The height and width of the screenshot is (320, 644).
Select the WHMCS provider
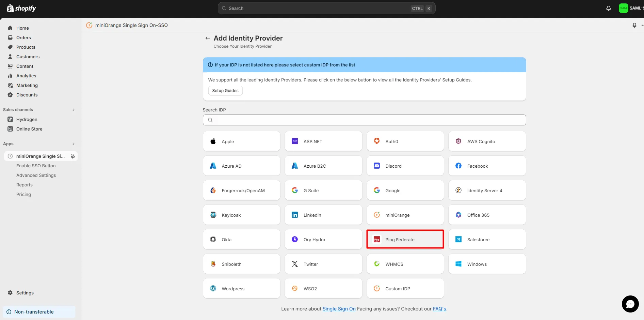click(405, 264)
